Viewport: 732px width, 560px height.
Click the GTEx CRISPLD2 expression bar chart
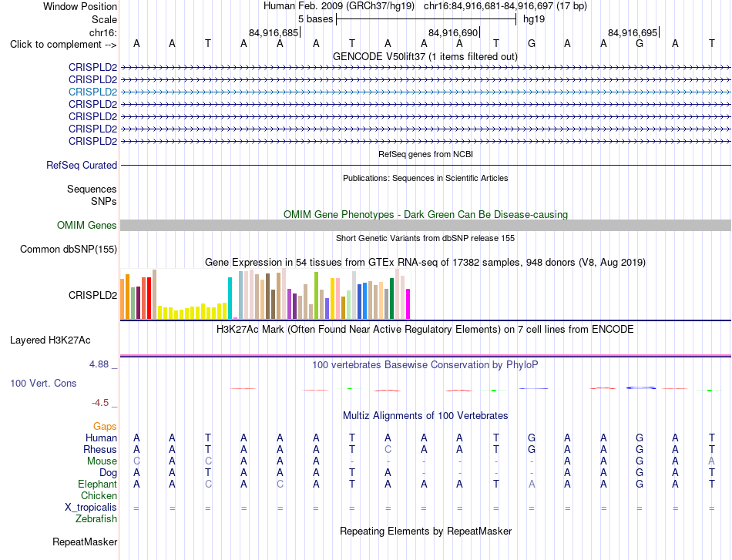[265, 294]
